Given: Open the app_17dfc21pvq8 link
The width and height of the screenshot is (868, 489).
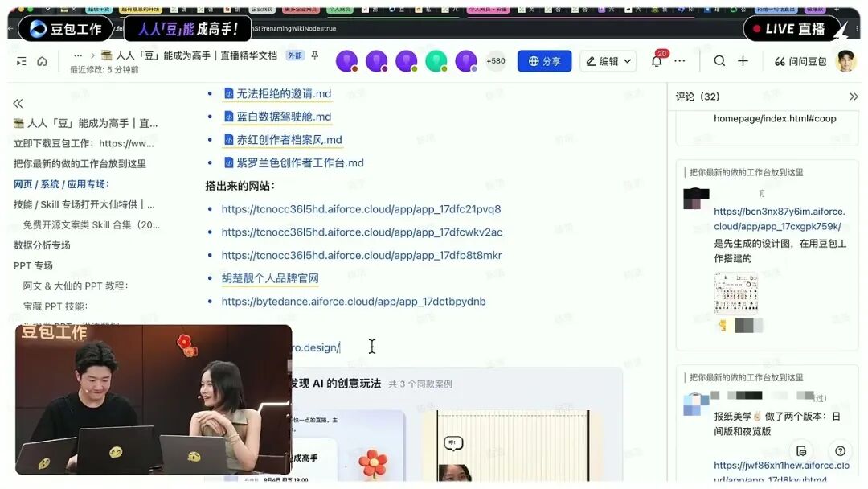Looking at the screenshot, I should click(x=361, y=209).
